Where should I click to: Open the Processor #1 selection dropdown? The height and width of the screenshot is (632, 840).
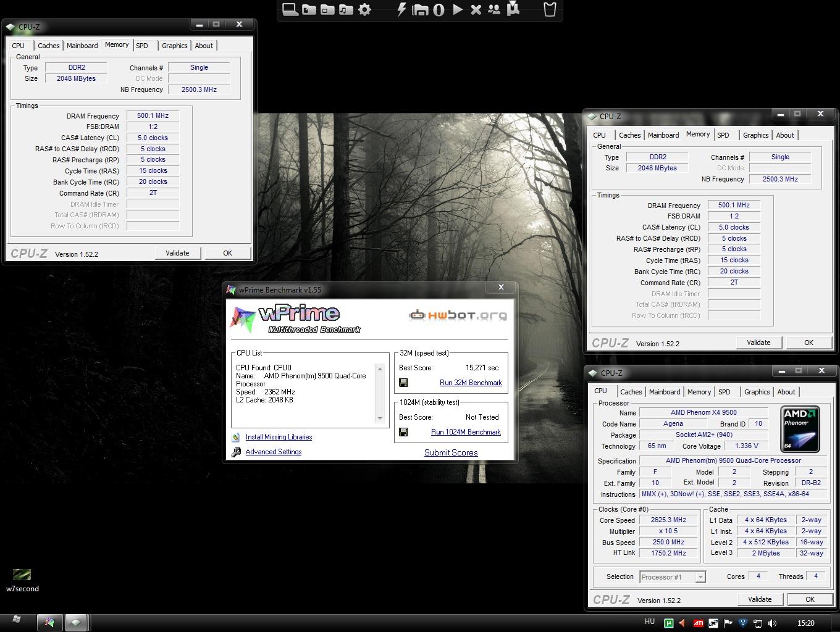pos(673,577)
